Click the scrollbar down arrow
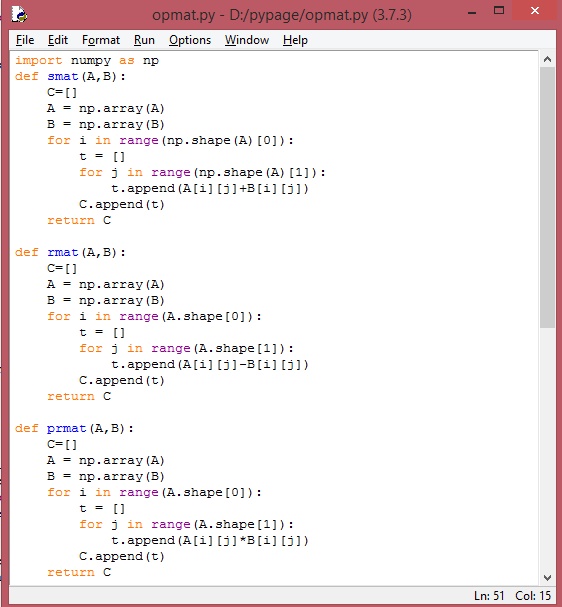 547,578
